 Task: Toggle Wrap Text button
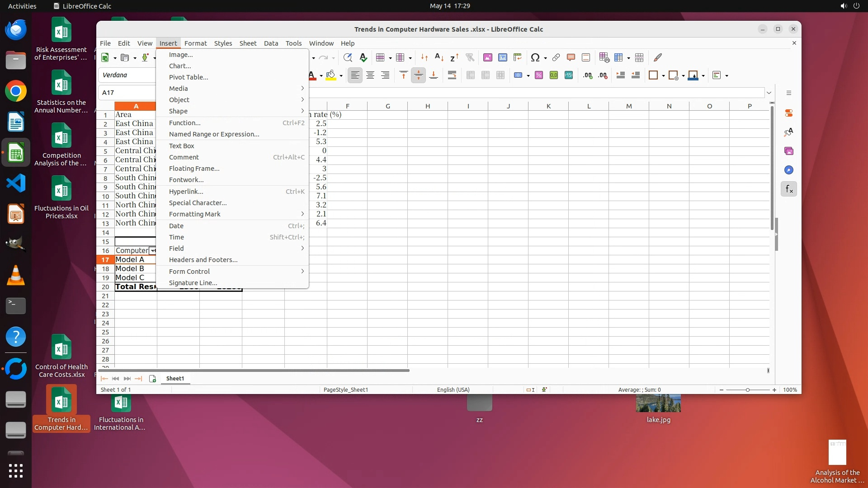tap(452, 75)
